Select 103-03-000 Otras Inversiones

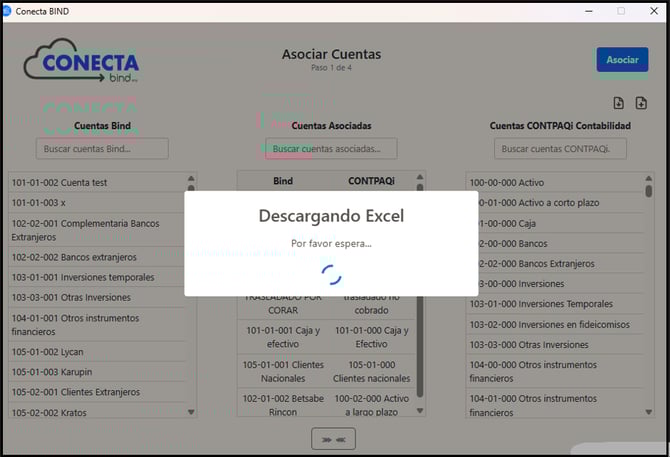(555, 344)
